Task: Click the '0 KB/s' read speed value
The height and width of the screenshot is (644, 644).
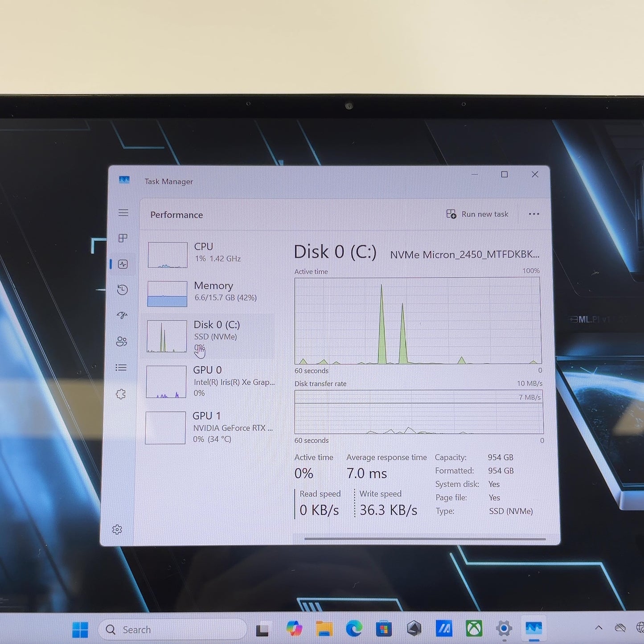Action: 320,510
